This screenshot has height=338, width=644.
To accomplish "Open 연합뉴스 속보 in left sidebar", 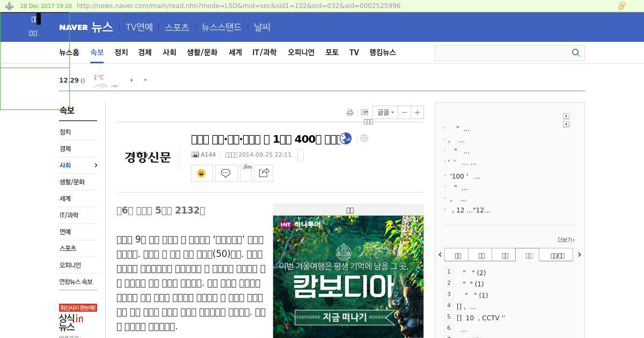I will coord(76,282).
